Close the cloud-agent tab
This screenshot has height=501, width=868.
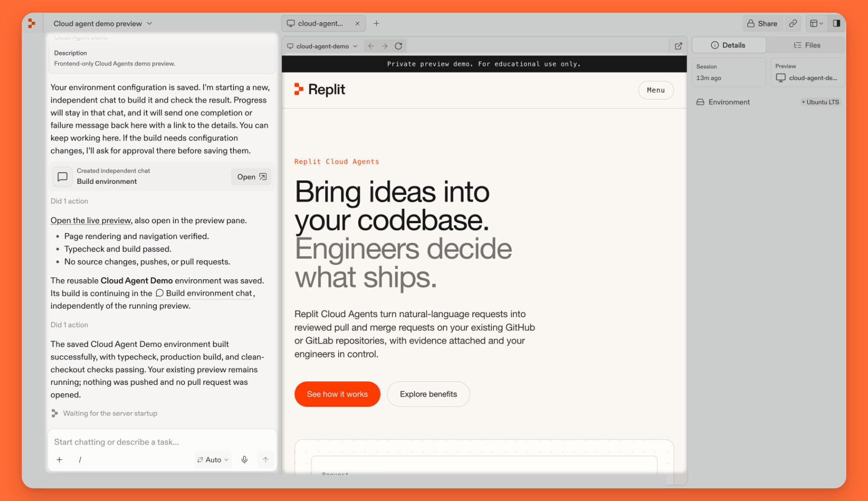(x=357, y=23)
